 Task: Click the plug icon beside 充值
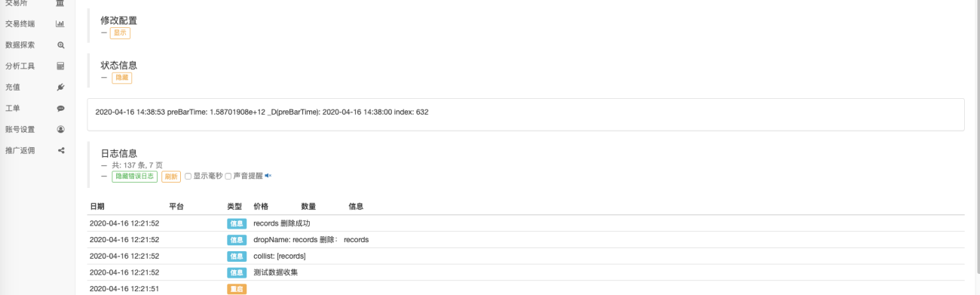click(60, 87)
